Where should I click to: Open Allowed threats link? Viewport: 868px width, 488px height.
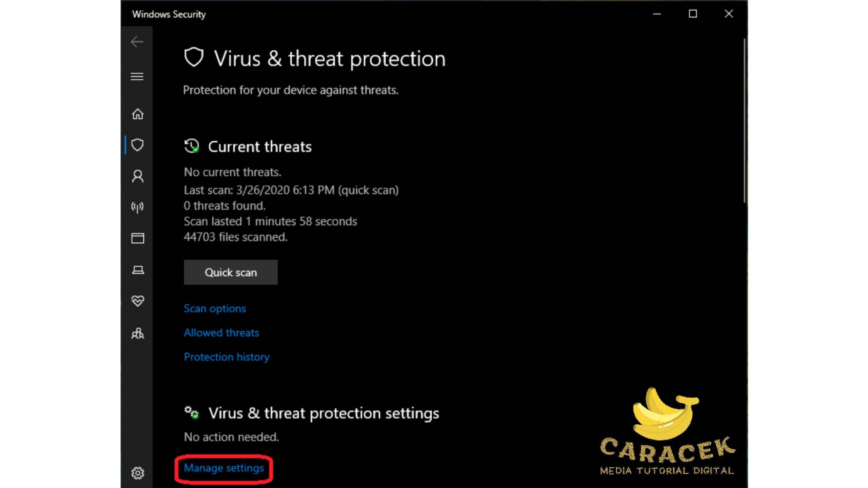(221, 332)
